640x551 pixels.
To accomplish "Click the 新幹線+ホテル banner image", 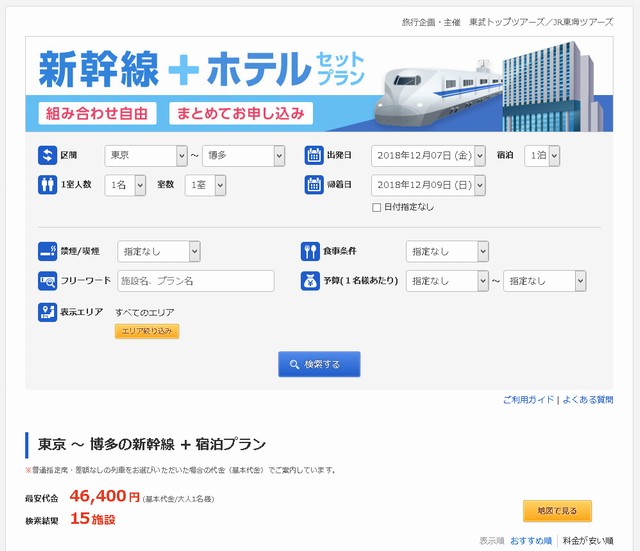I will pyautogui.click(x=319, y=84).
